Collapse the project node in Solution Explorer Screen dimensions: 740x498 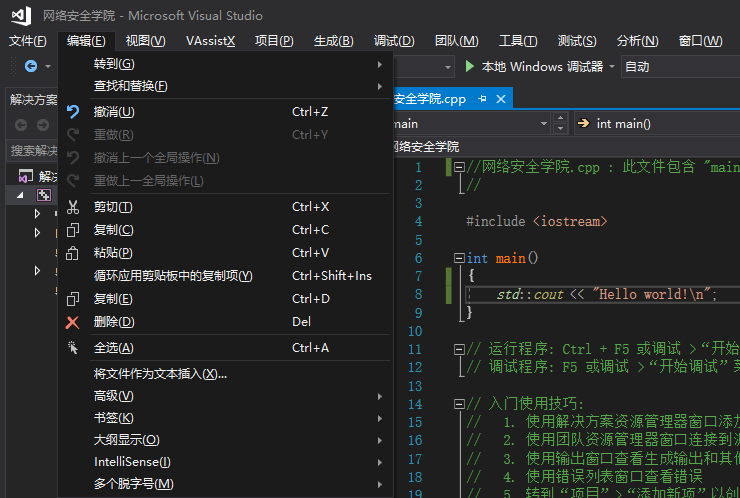pos(20,195)
